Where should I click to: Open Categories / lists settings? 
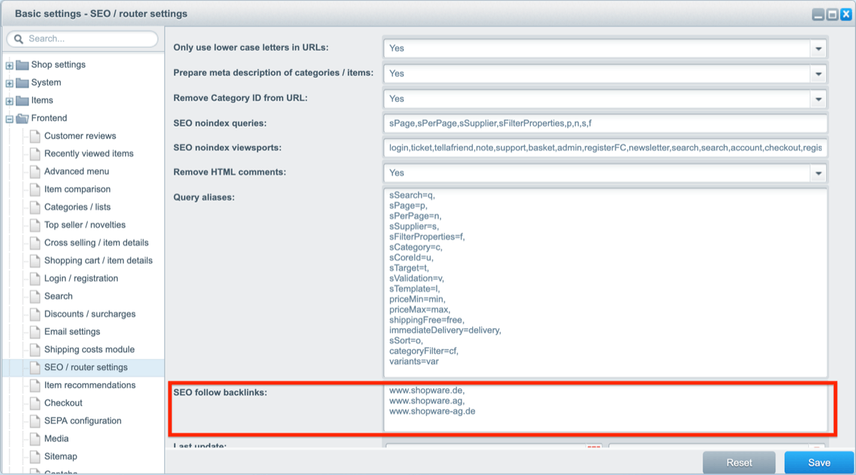pyautogui.click(x=78, y=207)
